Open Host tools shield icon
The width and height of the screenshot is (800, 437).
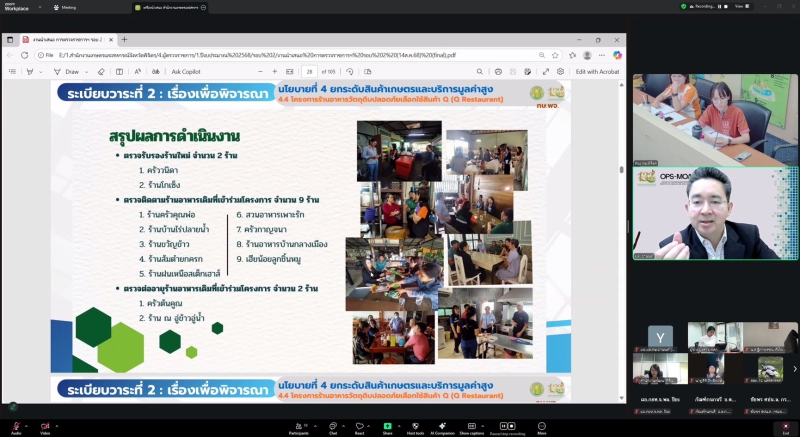[415, 428]
